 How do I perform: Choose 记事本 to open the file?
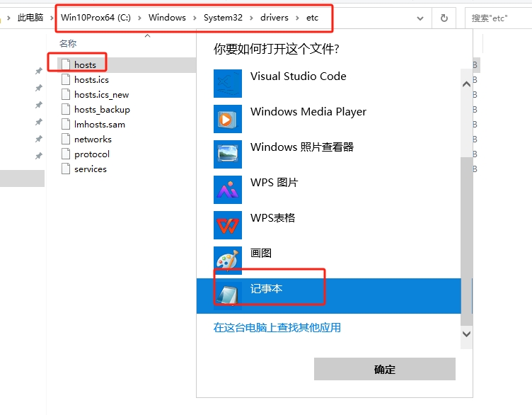[328, 296]
